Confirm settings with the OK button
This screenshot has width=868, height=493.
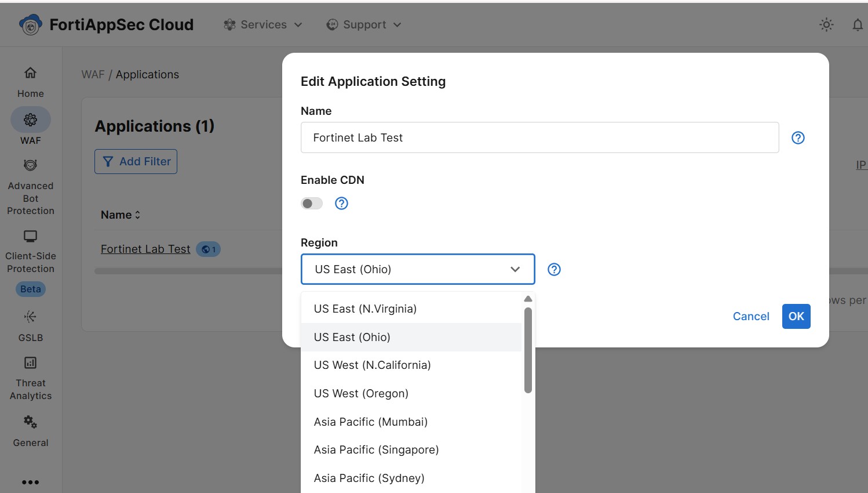click(796, 317)
